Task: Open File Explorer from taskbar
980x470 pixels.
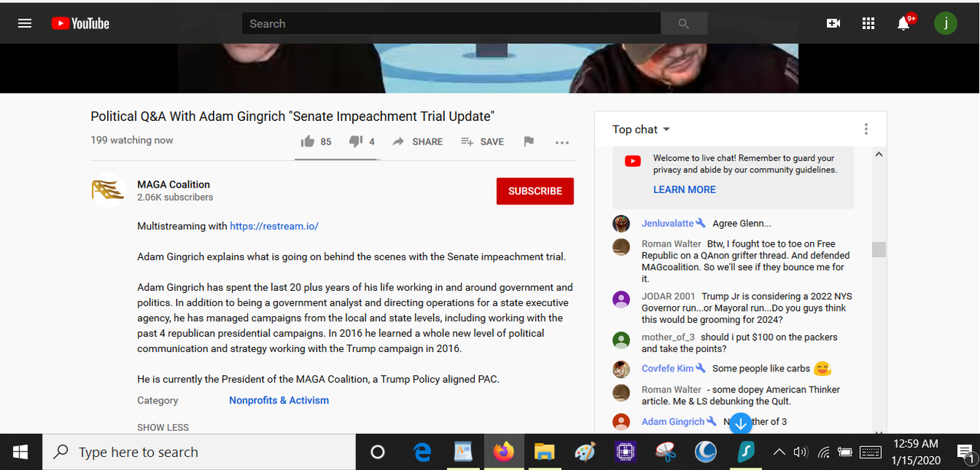Action: tap(544, 452)
